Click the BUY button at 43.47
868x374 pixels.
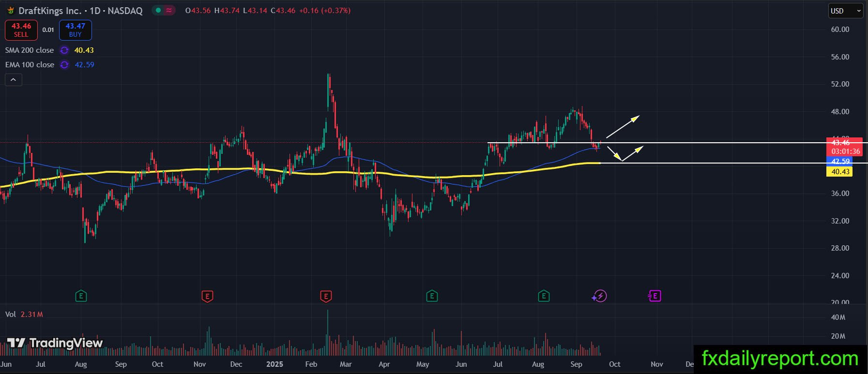coord(76,30)
